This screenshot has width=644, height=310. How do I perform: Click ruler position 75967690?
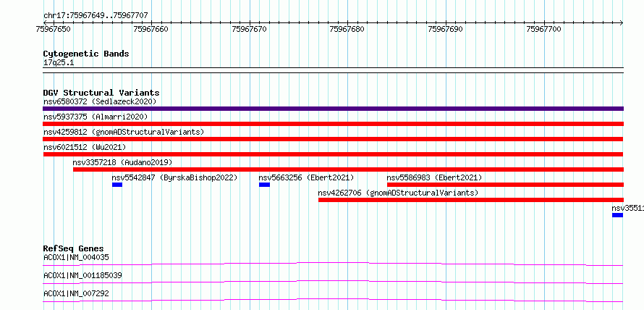coord(445,29)
